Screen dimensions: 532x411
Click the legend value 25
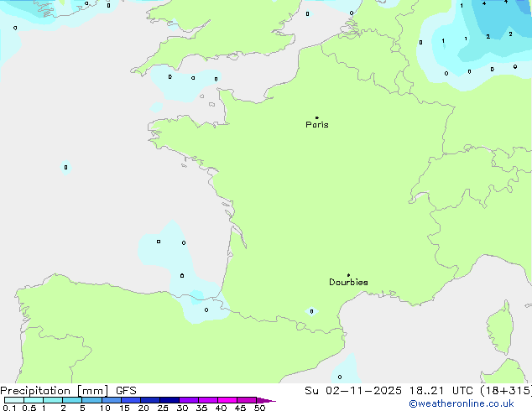tap(163, 408)
